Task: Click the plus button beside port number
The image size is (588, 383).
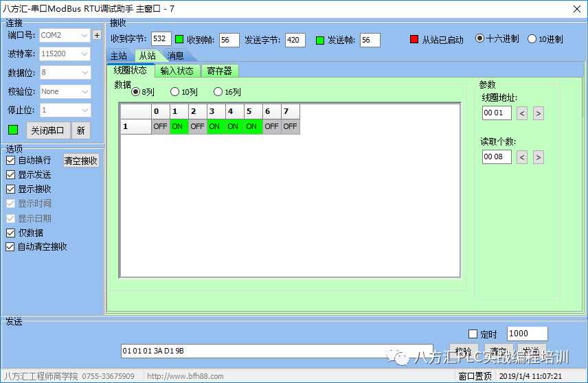Action: [97, 35]
